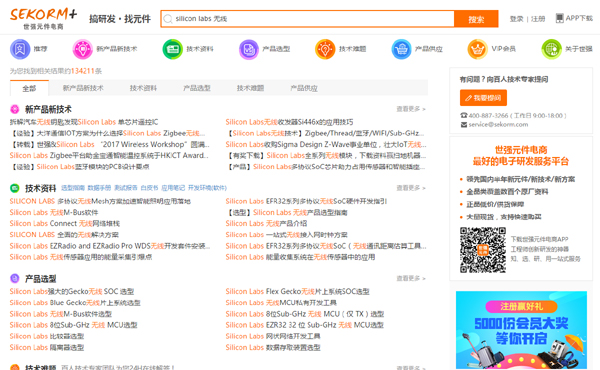The image size is (600, 370).
Task: Open the 推荐 navigation icon
Action: pos(20,49)
